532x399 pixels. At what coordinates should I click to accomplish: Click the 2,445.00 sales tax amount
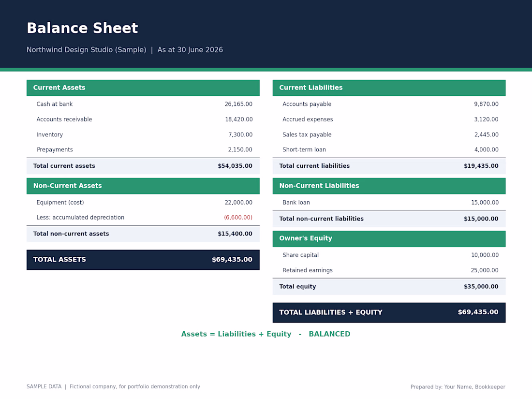click(x=487, y=135)
